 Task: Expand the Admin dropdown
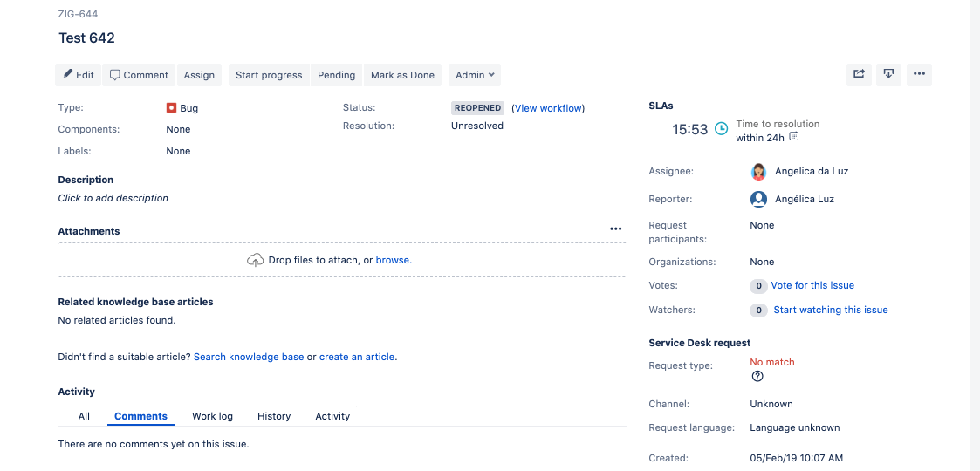pyautogui.click(x=475, y=75)
